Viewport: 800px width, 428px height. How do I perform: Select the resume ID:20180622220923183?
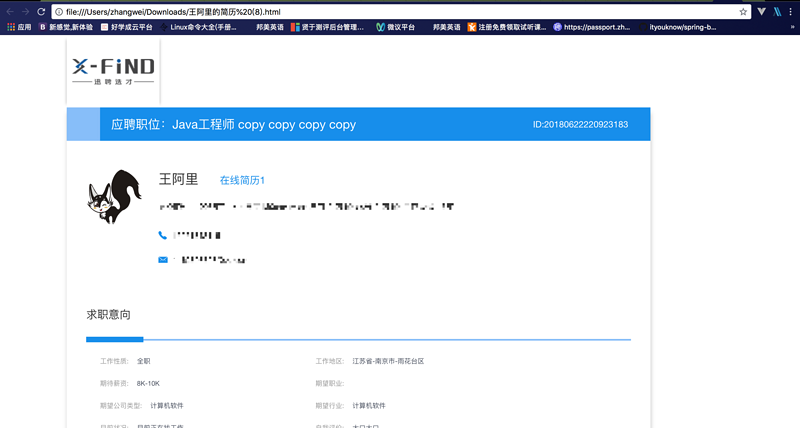(580, 124)
